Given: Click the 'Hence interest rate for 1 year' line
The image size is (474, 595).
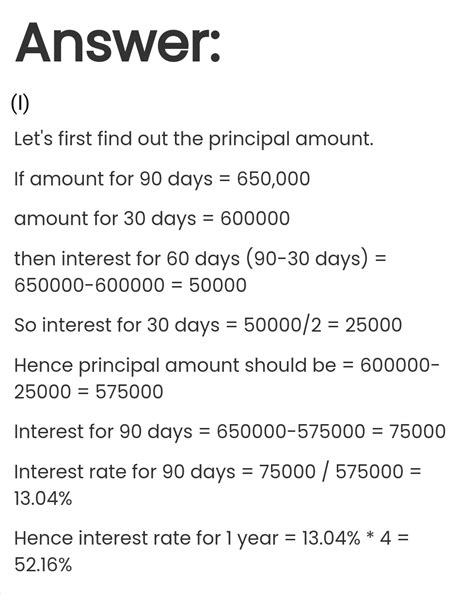Looking at the screenshot, I should [x=211, y=538].
